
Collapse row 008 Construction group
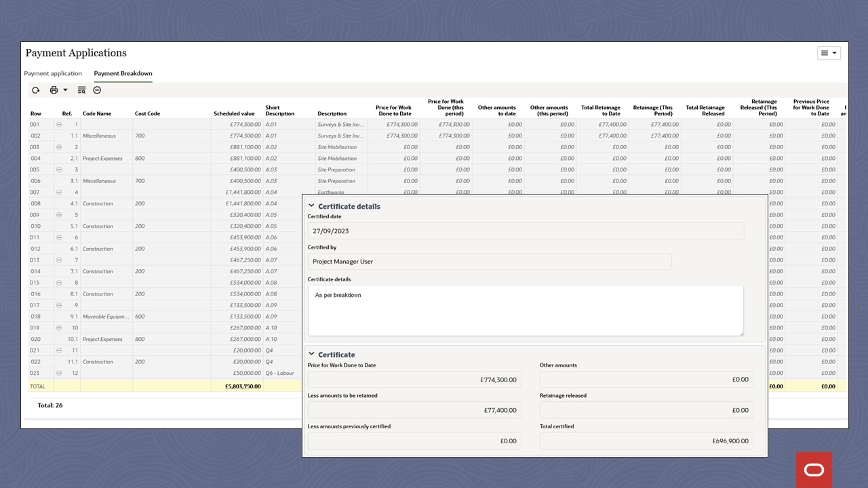(60, 203)
